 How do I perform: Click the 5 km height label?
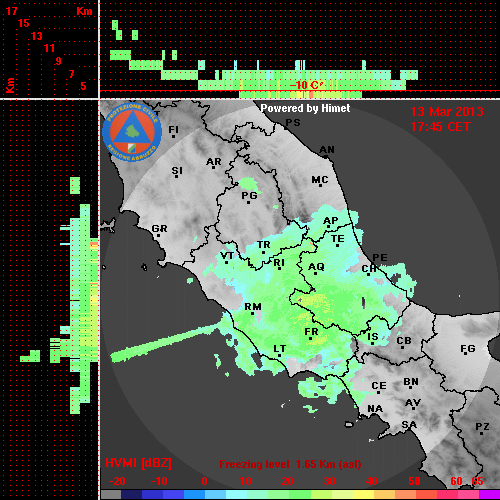[x=83, y=86]
